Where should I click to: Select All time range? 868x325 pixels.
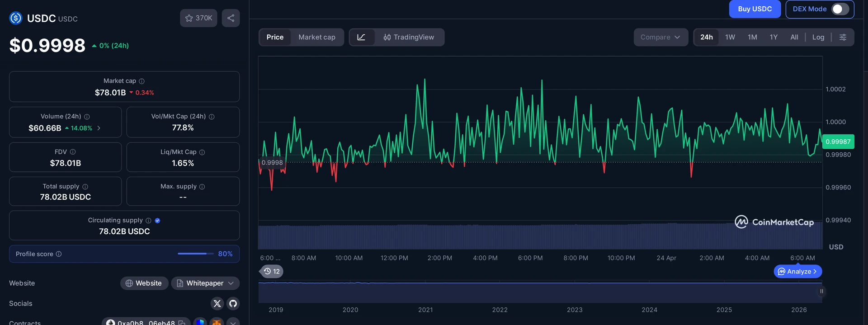794,37
